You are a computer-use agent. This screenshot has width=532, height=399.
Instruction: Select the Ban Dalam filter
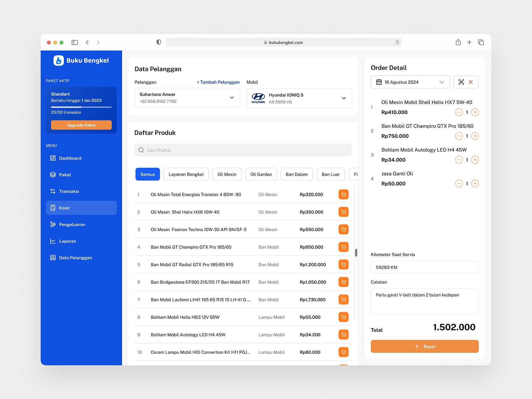(x=296, y=174)
